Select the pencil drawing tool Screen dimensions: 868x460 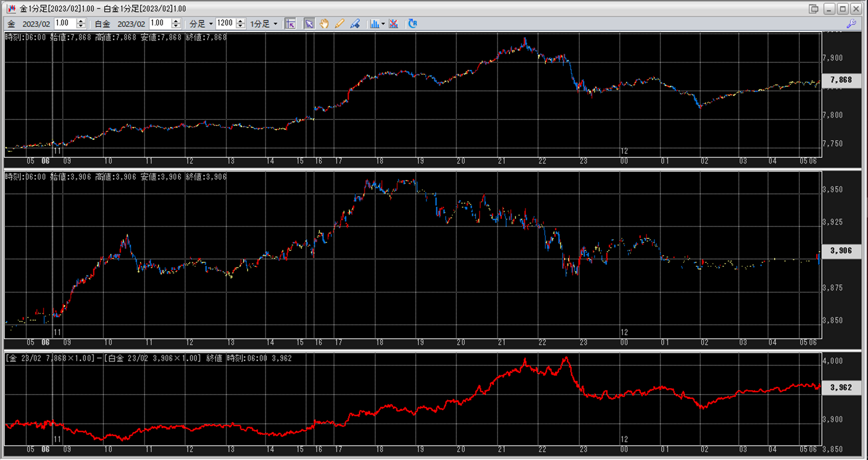(x=340, y=24)
